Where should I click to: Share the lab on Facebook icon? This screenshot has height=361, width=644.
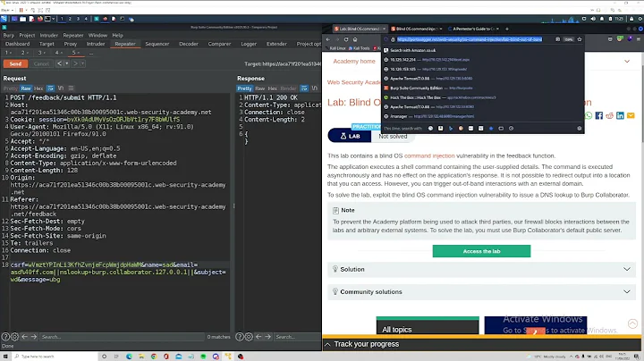(598, 115)
